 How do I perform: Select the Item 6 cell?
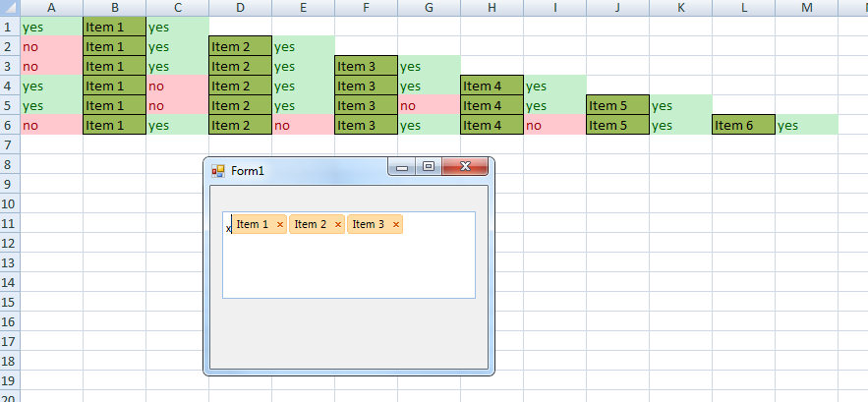[743, 125]
